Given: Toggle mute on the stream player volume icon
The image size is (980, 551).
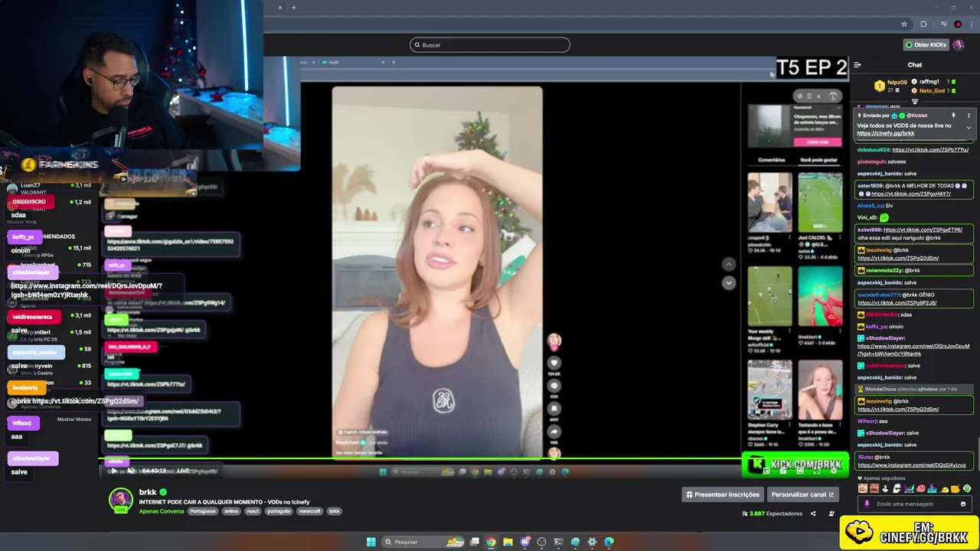Looking at the screenshot, I should coord(131,471).
